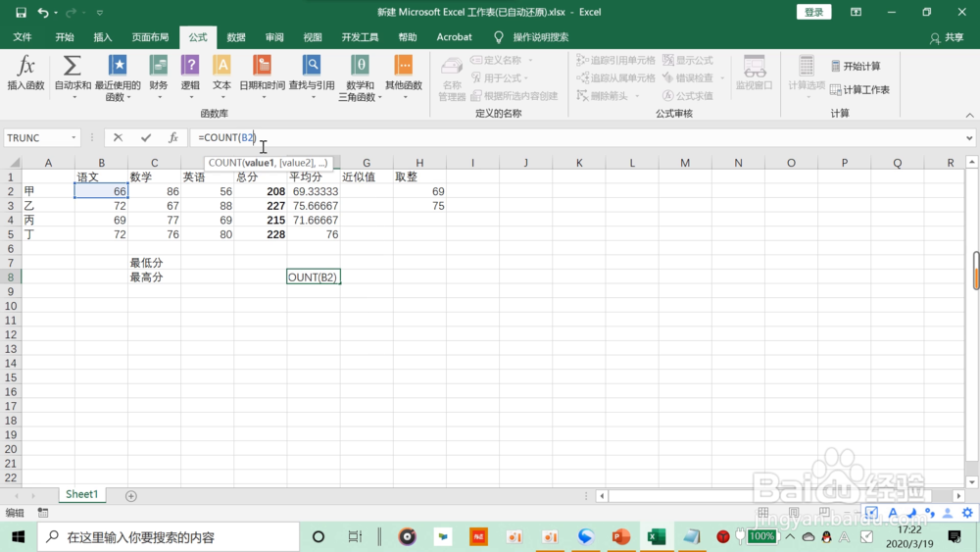Click the taskbar search box

click(x=169, y=537)
